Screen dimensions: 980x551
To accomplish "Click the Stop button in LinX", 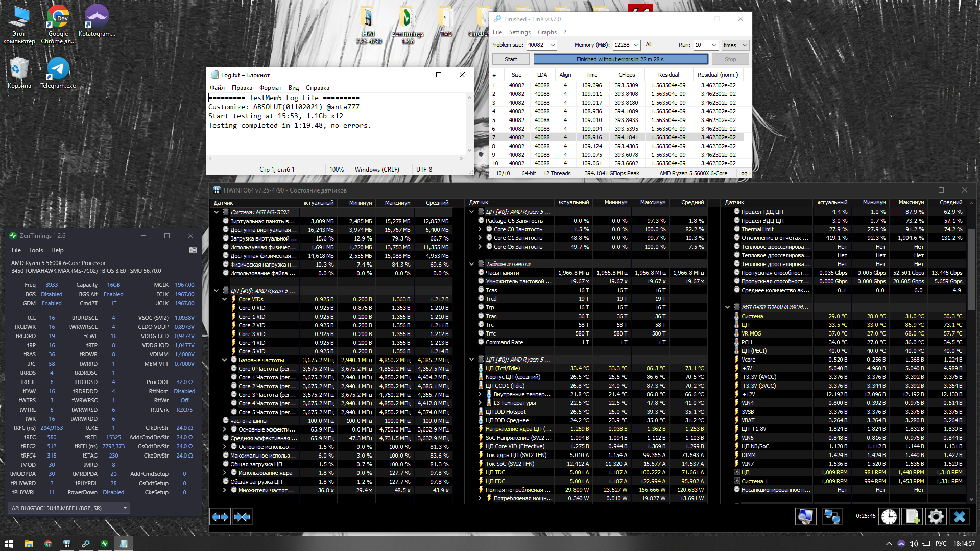I will coord(730,59).
